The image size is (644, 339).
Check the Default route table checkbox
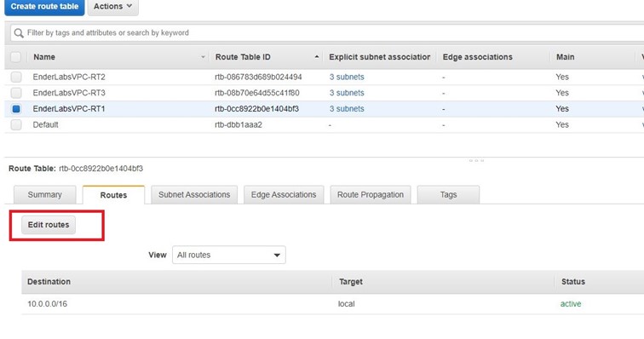pos(16,125)
